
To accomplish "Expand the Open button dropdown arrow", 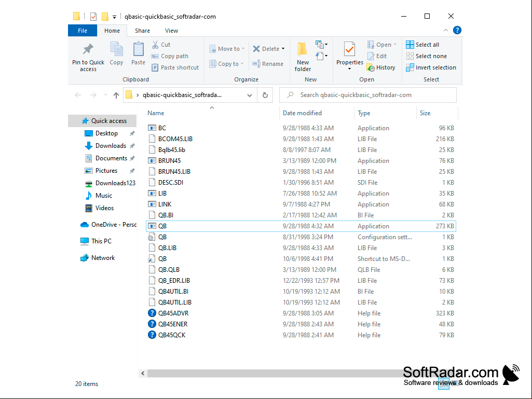I will click(x=395, y=45).
